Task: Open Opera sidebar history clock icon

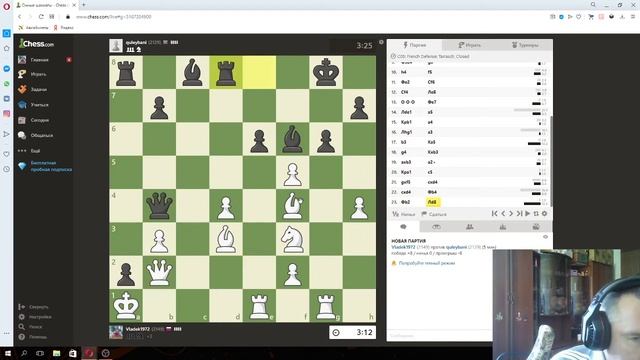Action: pos(7,169)
